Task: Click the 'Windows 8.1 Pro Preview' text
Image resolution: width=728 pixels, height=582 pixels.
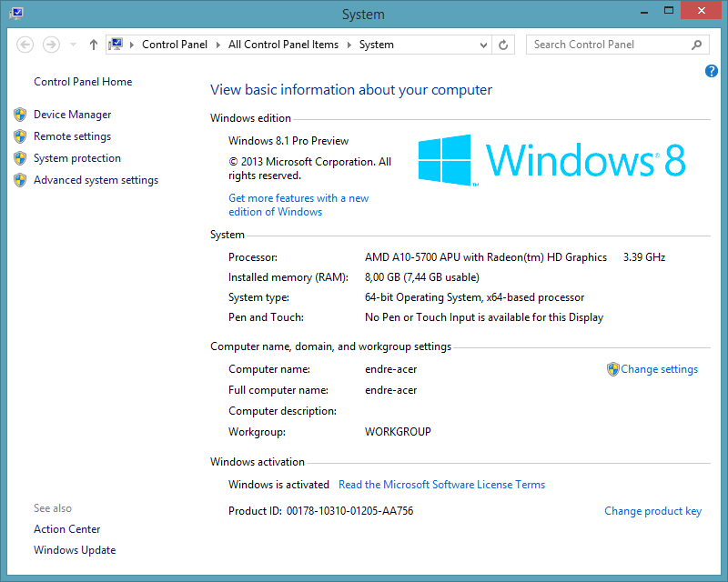Action: pyautogui.click(x=288, y=141)
